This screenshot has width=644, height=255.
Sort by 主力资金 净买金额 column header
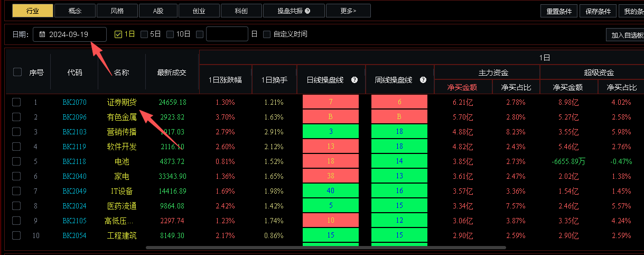(x=462, y=87)
